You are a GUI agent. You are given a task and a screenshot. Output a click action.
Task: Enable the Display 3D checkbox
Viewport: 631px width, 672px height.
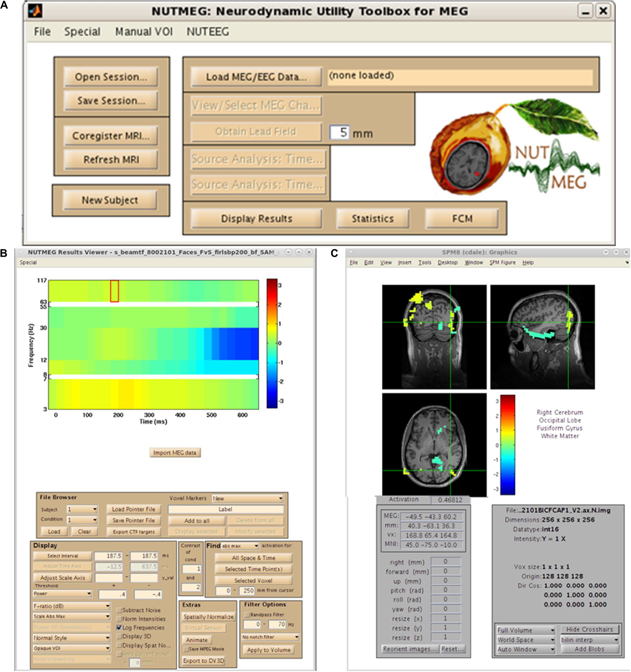[119, 637]
